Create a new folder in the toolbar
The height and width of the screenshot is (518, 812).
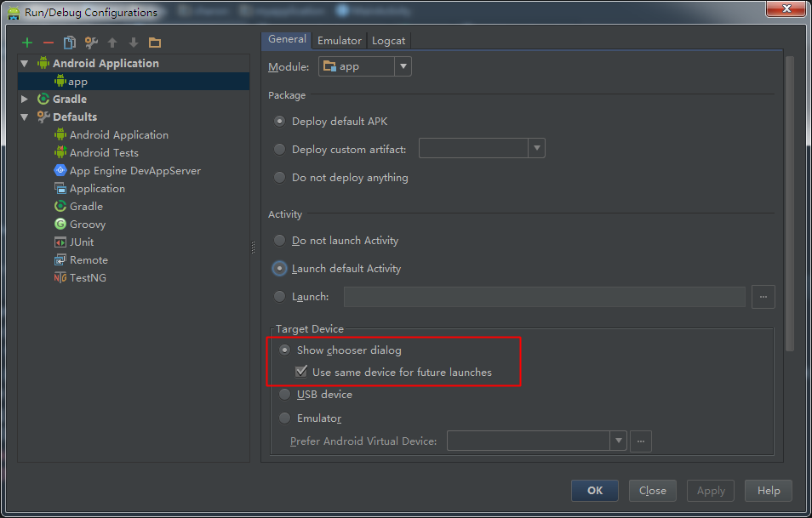tap(155, 43)
